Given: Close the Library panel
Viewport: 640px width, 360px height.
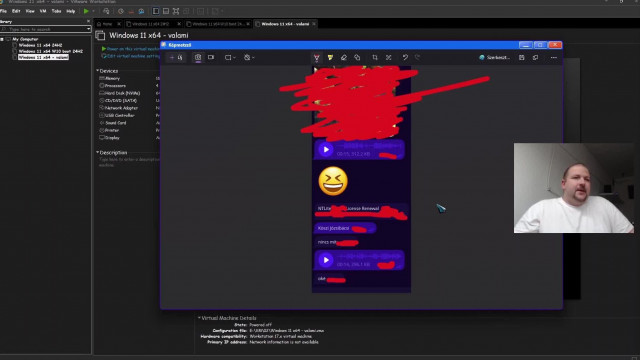Looking at the screenshot, I should (x=88, y=21).
